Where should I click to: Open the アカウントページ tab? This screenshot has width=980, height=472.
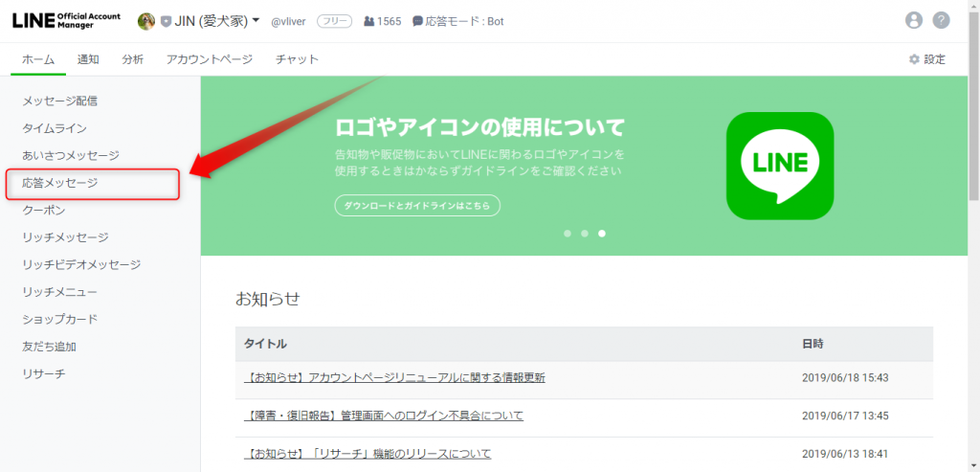[x=210, y=59]
